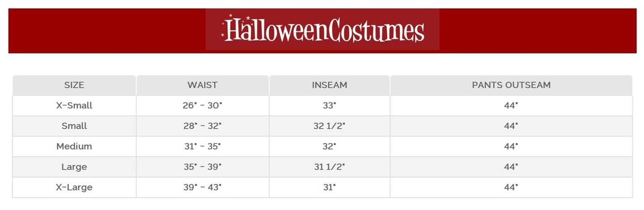This screenshot has width=644, height=210.
Task: Select the PANTS OUTSEAM column header
Action: (511, 85)
